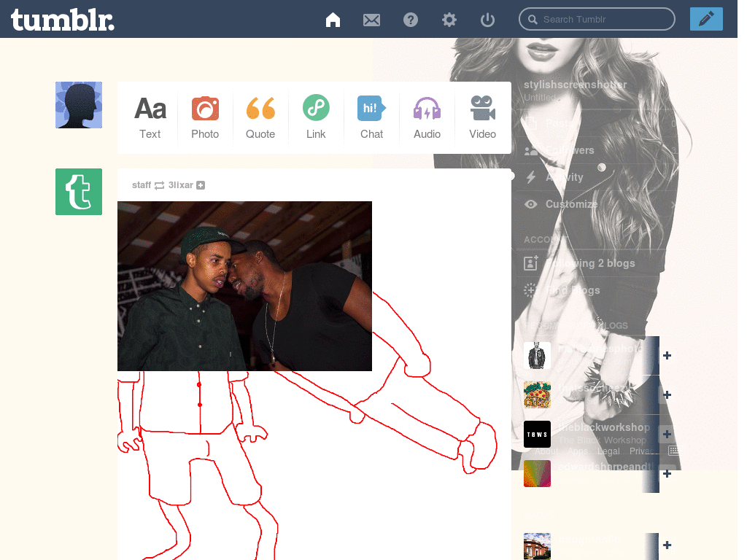Image resolution: width=747 pixels, height=560 pixels.
Task: Log out using the power icon
Action: pyautogui.click(x=487, y=20)
